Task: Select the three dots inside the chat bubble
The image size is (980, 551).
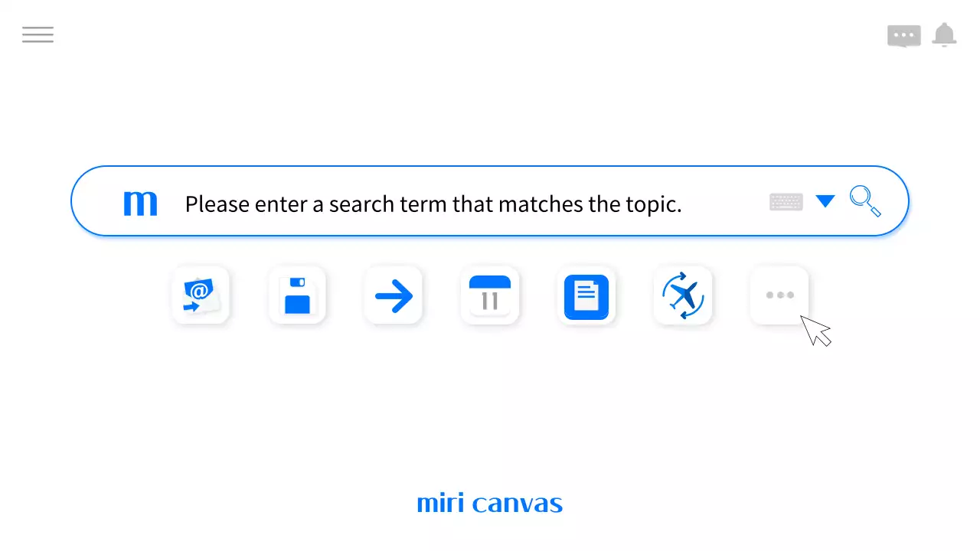Action: coord(903,35)
